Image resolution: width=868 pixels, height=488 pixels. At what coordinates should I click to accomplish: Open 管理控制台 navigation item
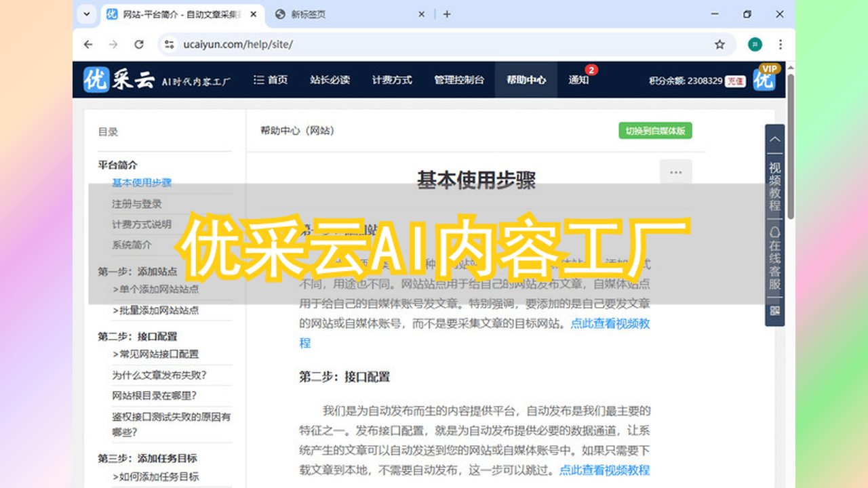pyautogui.click(x=459, y=80)
